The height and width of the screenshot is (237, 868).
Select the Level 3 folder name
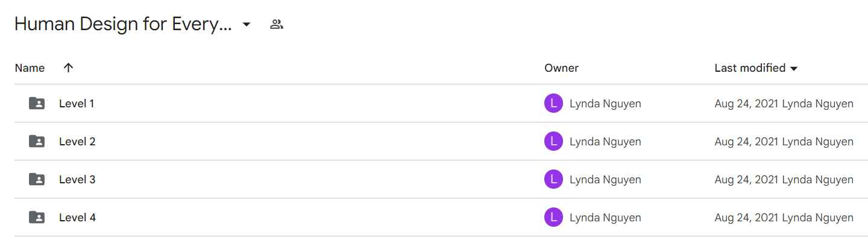click(77, 180)
